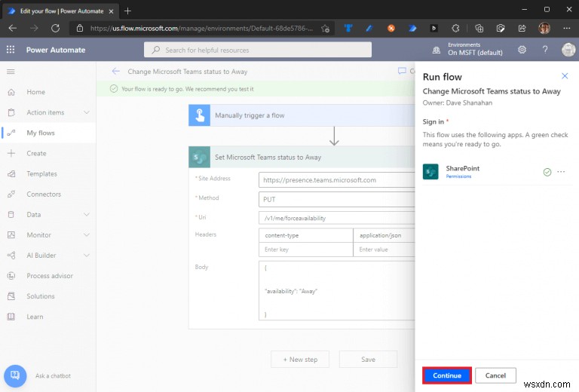Open the browser settings and more menu
The height and width of the screenshot is (392, 579).
point(566,28)
